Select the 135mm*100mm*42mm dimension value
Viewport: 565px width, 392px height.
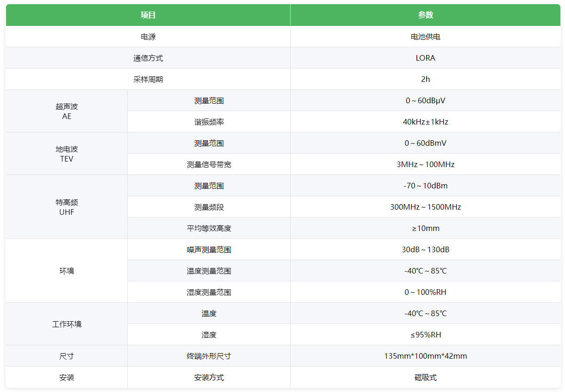(x=425, y=356)
